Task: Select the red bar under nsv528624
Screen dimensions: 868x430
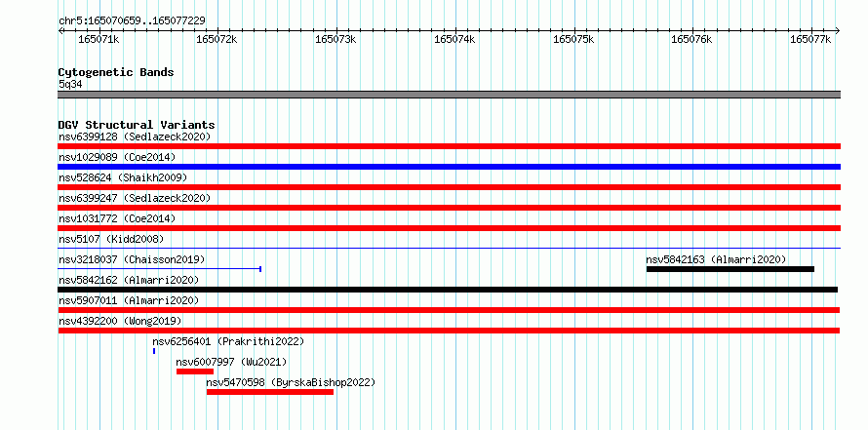Action: click(x=449, y=187)
